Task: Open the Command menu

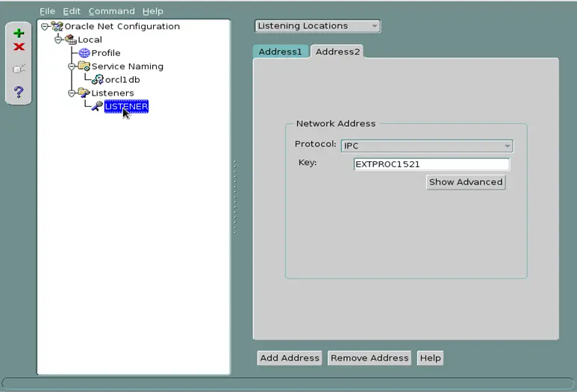Action: point(111,11)
